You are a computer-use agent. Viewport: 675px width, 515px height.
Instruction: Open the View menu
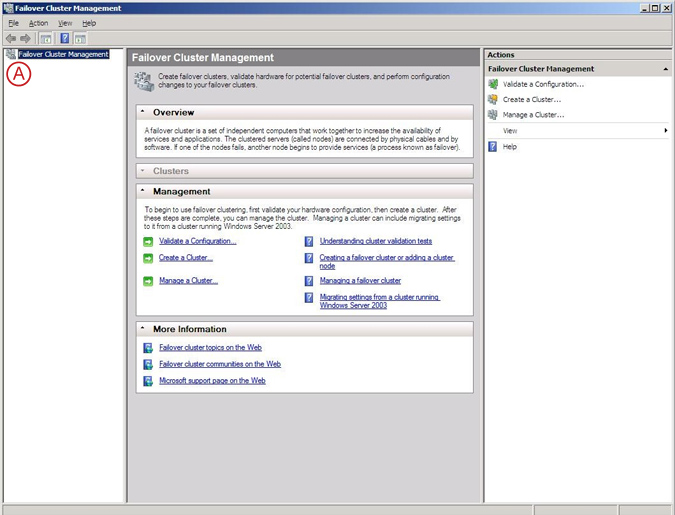point(65,23)
